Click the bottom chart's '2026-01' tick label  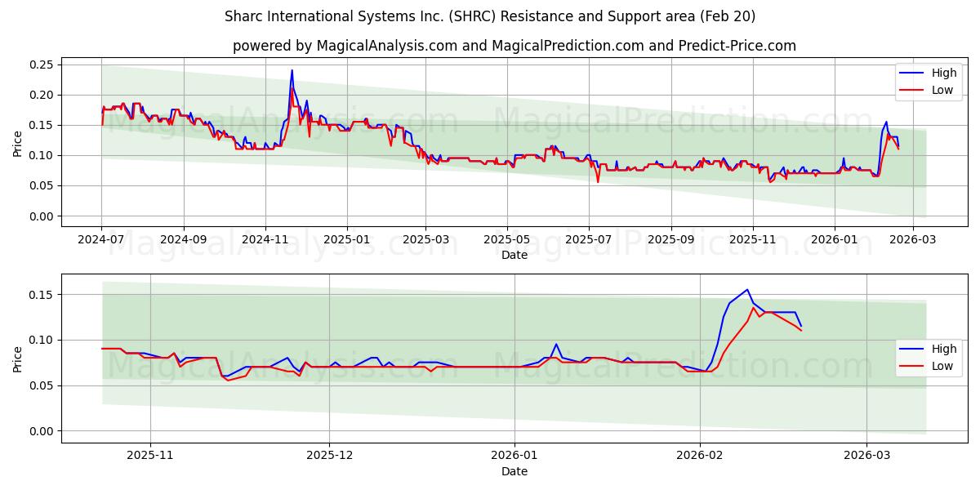click(x=515, y=457)
